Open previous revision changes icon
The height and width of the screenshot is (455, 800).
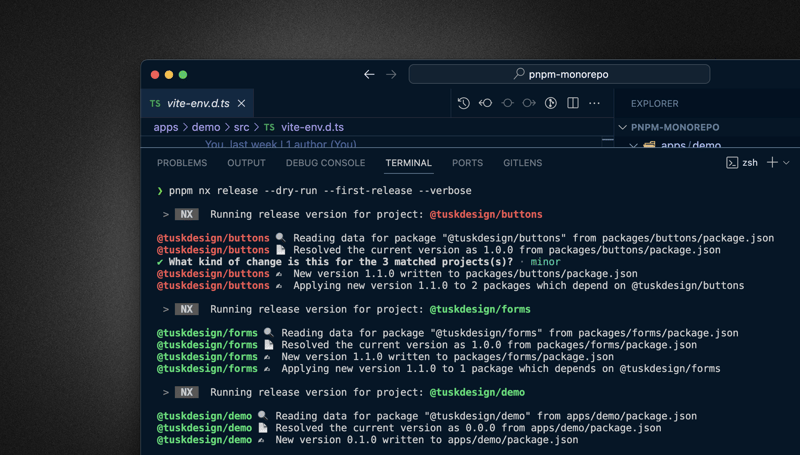[x=486, y=103]
